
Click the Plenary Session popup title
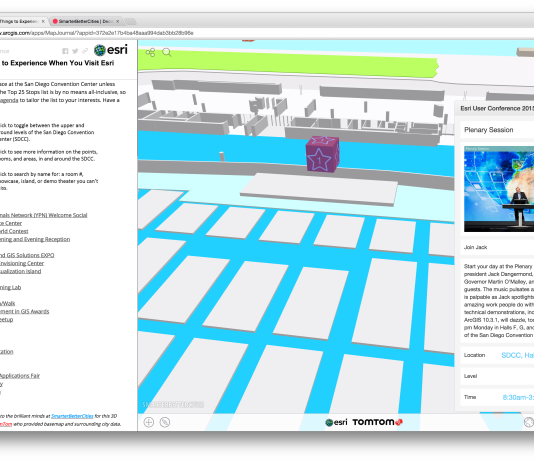489,130
